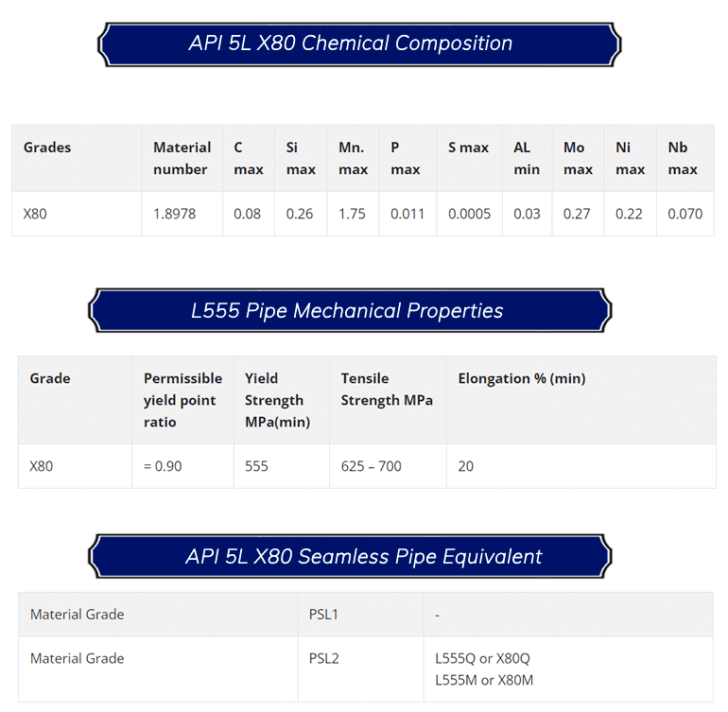Select the tensile strength 625 – 700 cell
This screenshot has height=712, width=728.
[388, 466]
